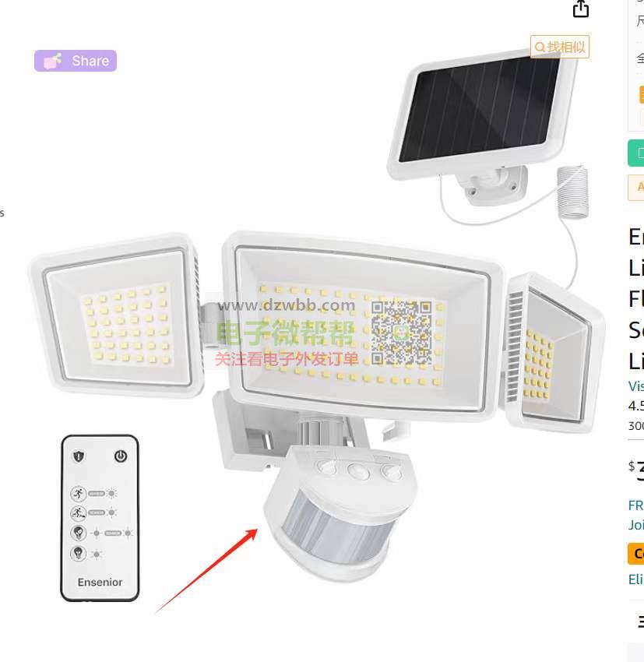Click the shield icon on the remote
The height and width of the screenshot is (662, 644).
click(79, 456)
